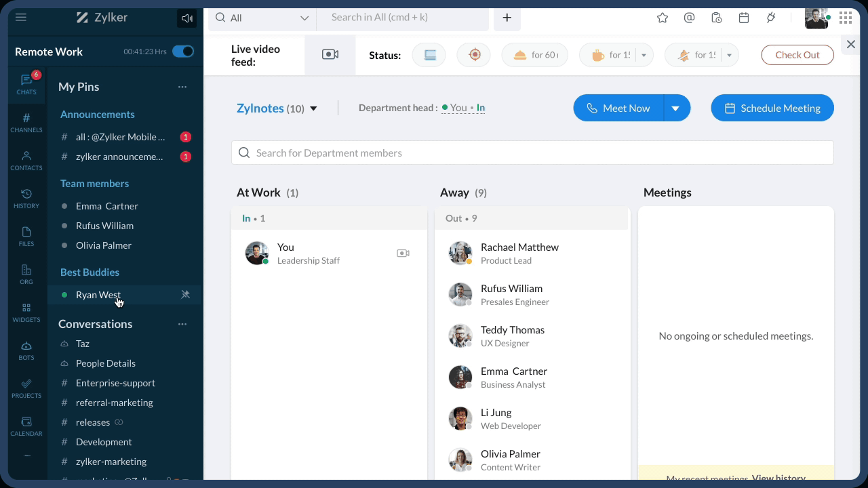The width and height of the screenshot is (868, 488).
Task: Toggle the Remote Work switch
Action: click(x=182, y=52)
